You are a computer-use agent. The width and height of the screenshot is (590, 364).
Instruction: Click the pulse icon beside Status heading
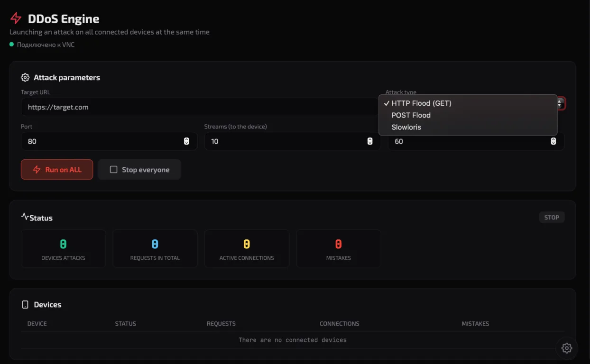25,217
